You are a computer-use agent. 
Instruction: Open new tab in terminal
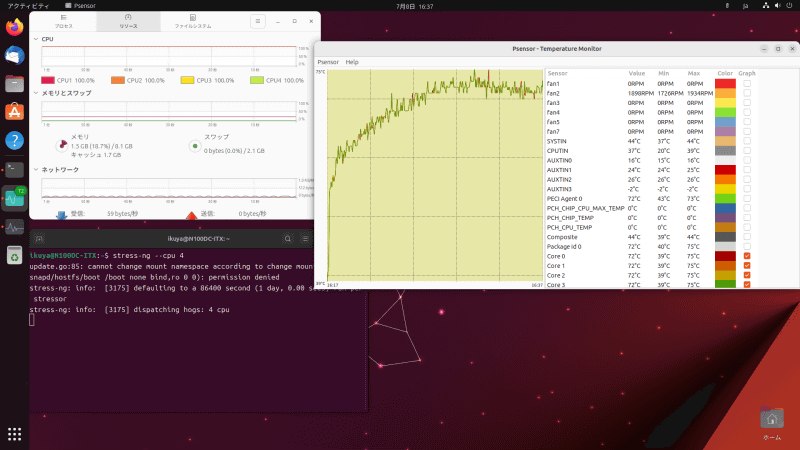click(x=39, y=239)
